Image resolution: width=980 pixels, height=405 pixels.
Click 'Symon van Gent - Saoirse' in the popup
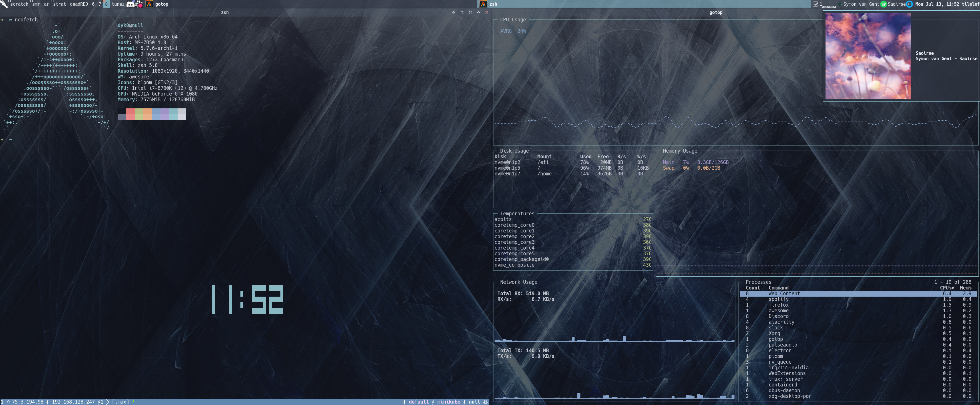[x=946, y=58]
